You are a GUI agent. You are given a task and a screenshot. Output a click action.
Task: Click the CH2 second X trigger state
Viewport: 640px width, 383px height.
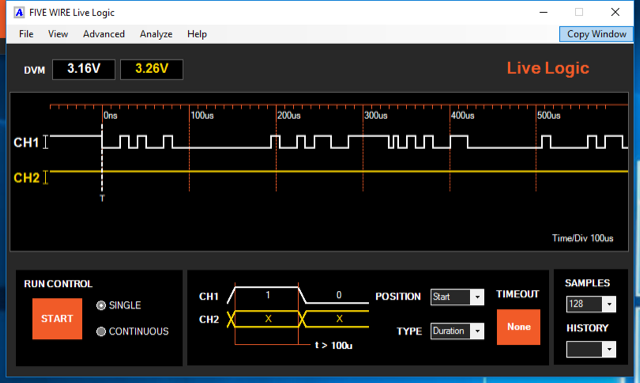[x=339, y=319]
